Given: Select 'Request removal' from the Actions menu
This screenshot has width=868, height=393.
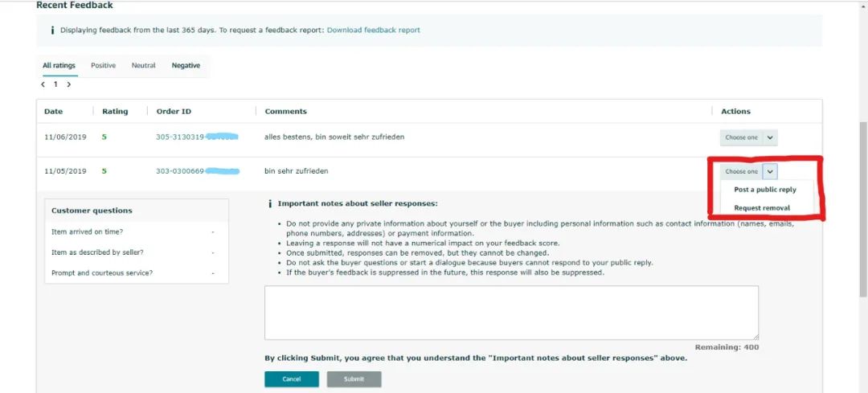Looking at the screenshot, I should (762, 208).
